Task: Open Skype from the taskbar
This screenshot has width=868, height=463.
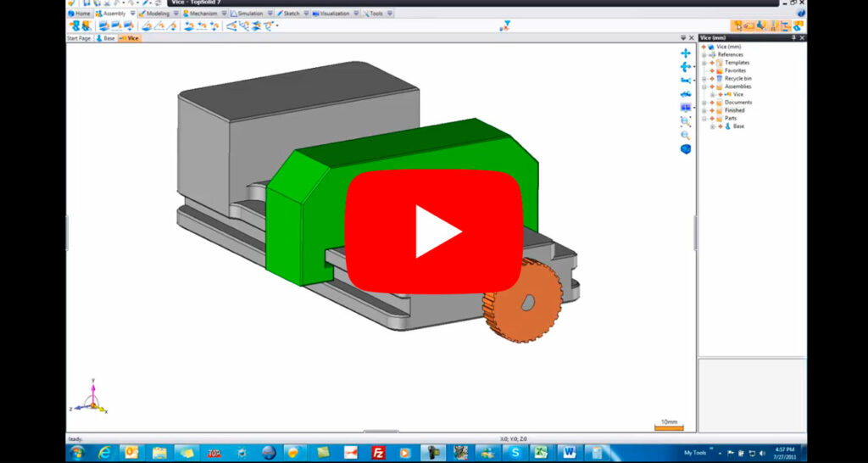Action: pos(515,453)
